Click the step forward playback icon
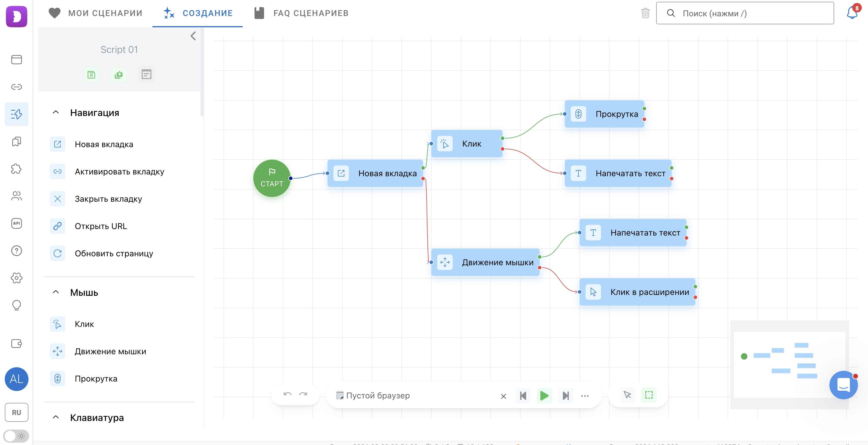Viewport: 868px width, 445px height. (566, 395)
